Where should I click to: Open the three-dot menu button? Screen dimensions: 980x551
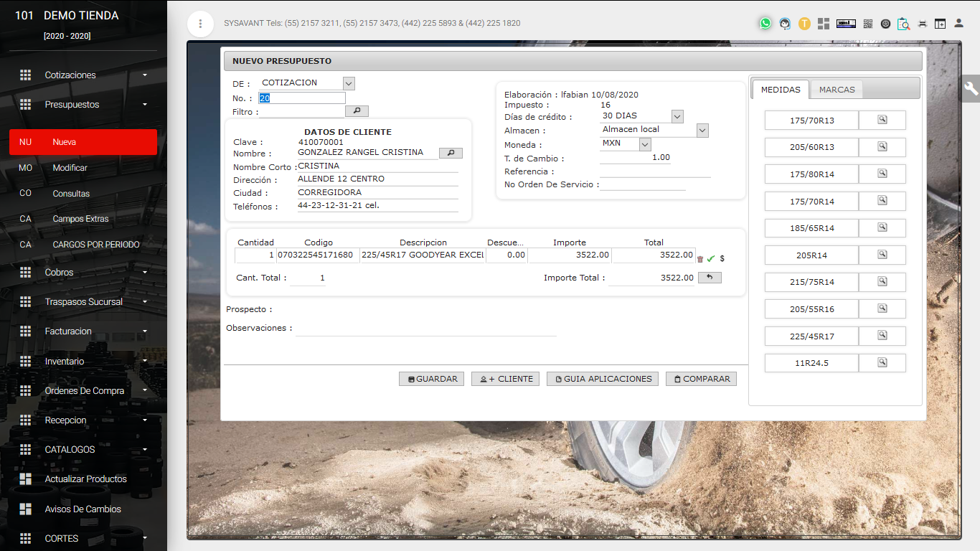pos(200,24)
